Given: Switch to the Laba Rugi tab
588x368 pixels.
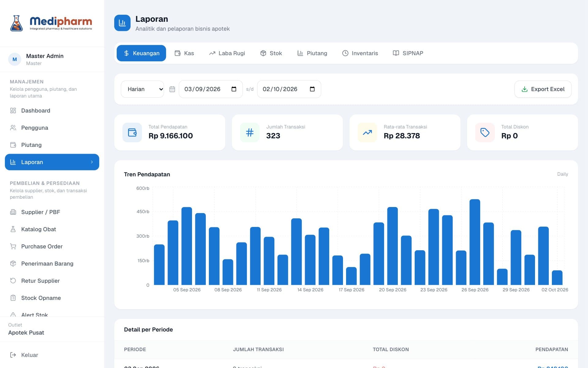Looking at the screenshot, I should click(227, 53).
